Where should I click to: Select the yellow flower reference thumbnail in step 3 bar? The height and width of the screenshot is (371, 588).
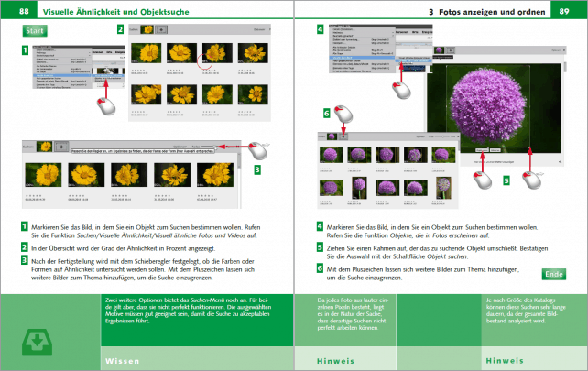pyautogui.click(x=45, y=147)
